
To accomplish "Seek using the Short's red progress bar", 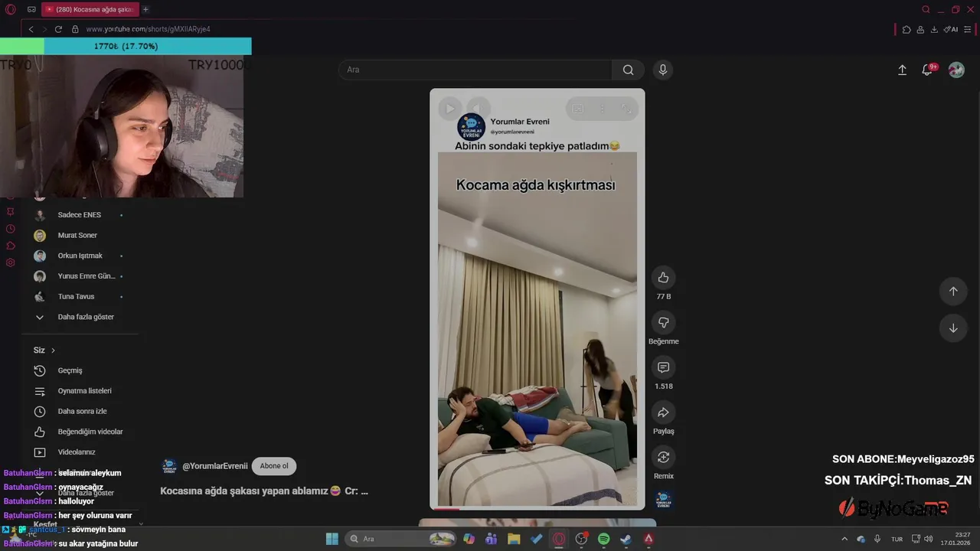I will 537,508.
